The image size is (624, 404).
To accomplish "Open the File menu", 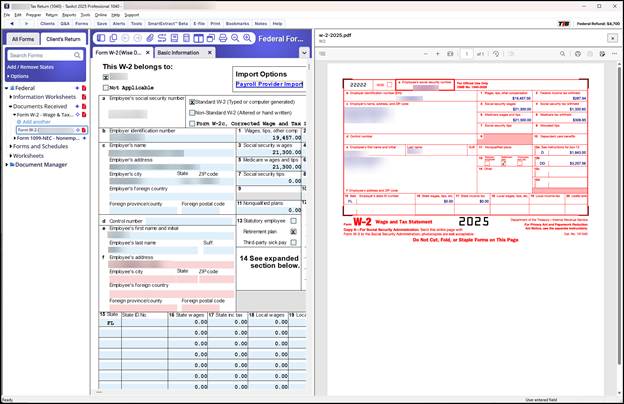I will tap(7, 15).
